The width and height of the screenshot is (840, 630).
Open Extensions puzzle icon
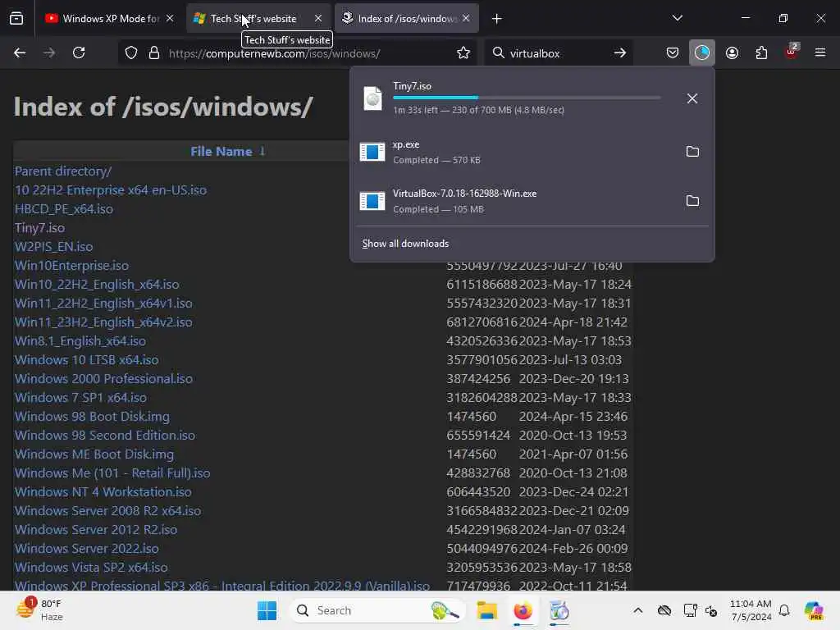(x=761, y=53)
